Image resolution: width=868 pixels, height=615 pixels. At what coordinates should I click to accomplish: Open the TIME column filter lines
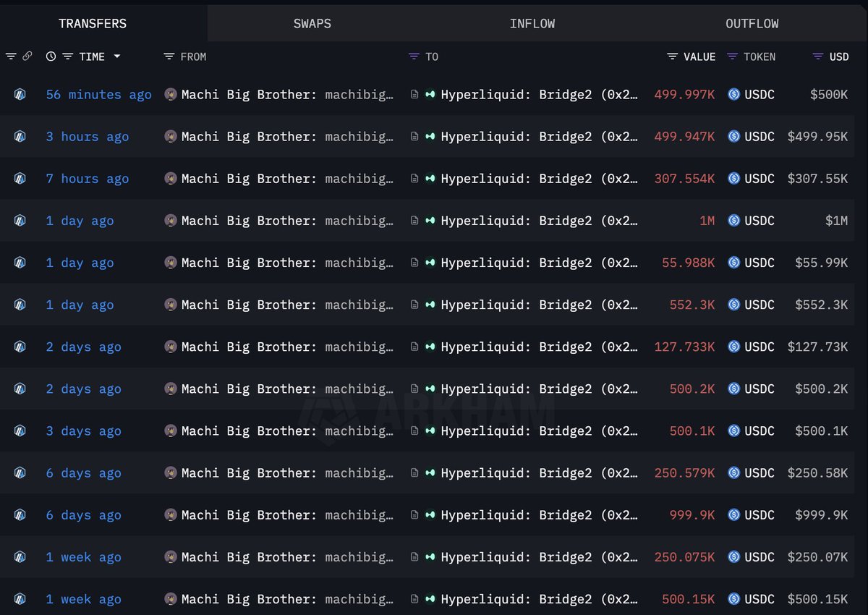coord(67,56)
